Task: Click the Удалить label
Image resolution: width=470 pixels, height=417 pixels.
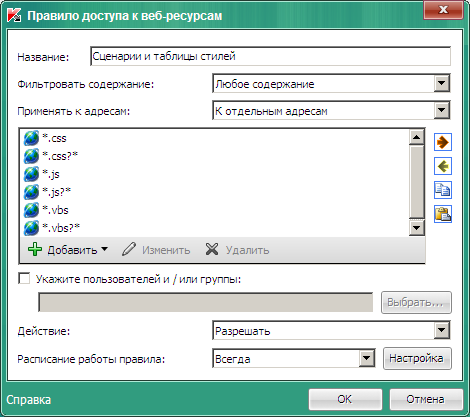Action: click(247, 250)
